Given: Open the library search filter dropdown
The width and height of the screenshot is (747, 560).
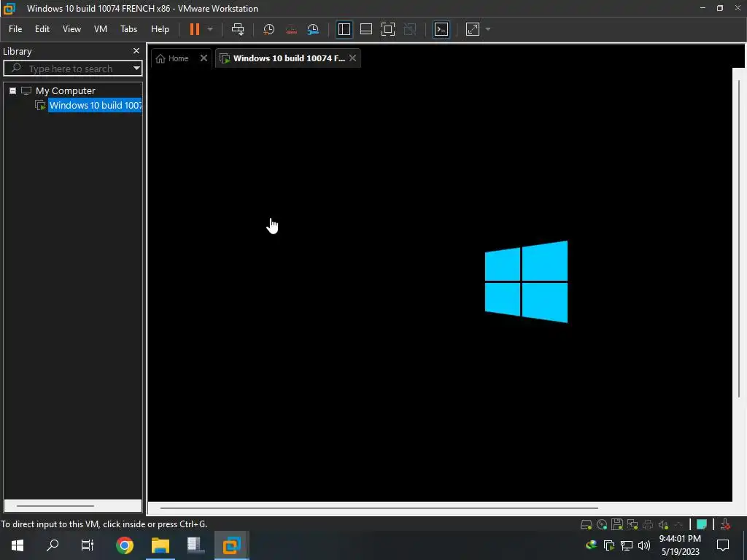Looking at the screenshot, I should [x=136, y=69].
